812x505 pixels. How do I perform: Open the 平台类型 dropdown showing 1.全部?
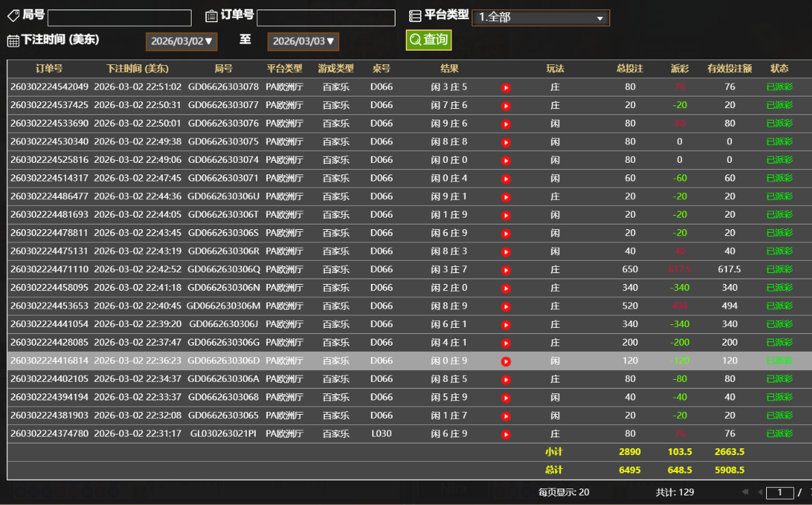coord(540,18)
